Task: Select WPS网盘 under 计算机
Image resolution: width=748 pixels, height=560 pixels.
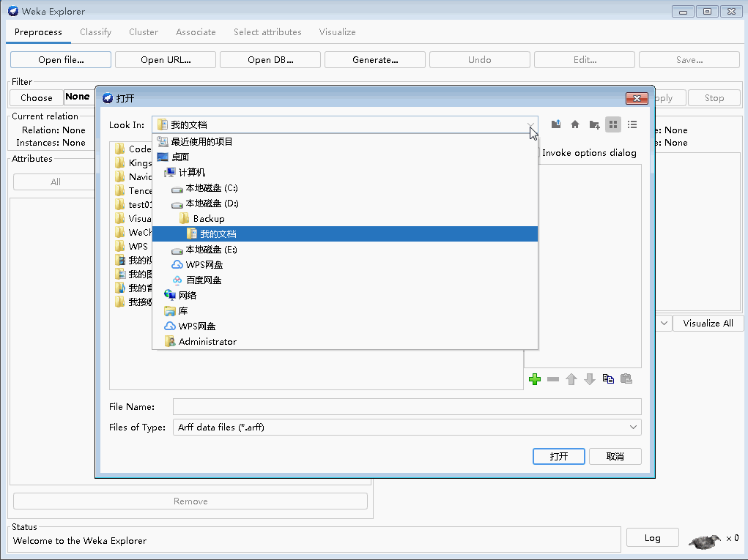Action: (345, 264)
